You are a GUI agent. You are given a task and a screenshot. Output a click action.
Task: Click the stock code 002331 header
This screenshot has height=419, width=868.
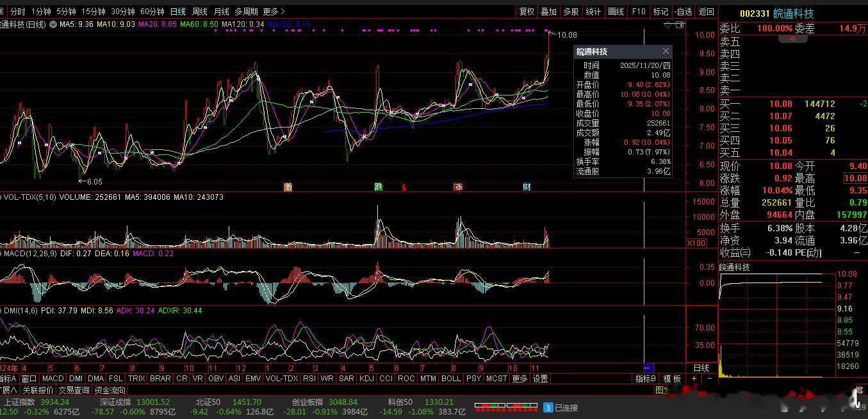tap(755, 13)
